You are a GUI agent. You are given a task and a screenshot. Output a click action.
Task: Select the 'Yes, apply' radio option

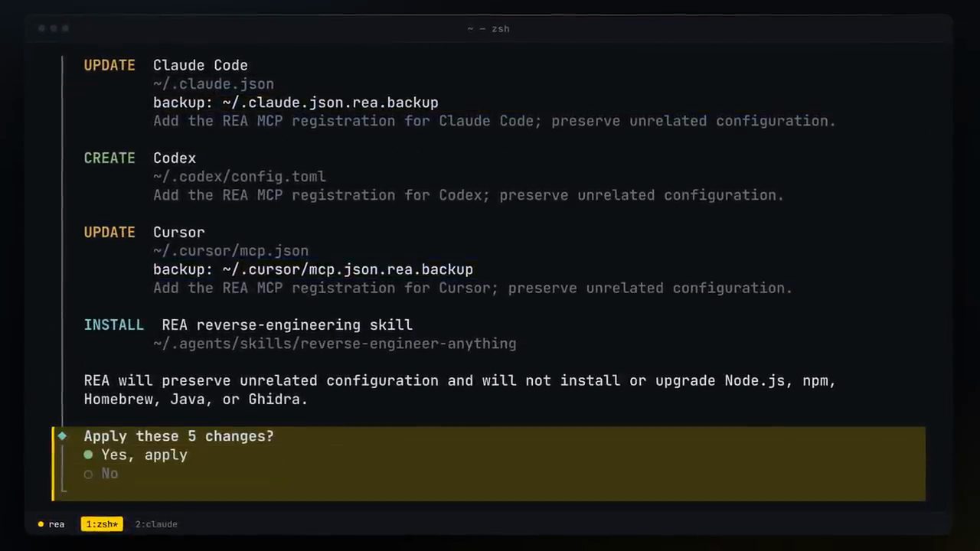coord(136,455)
